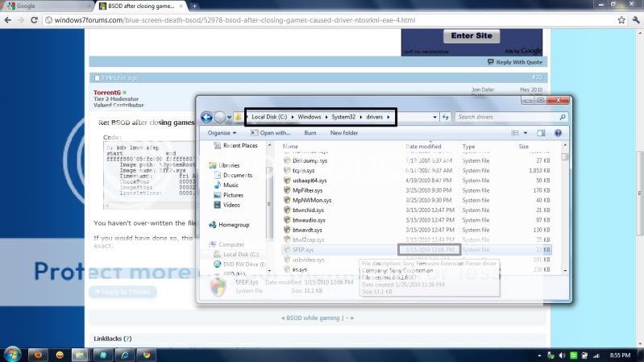Click TorrentG username link

point(107,93)
